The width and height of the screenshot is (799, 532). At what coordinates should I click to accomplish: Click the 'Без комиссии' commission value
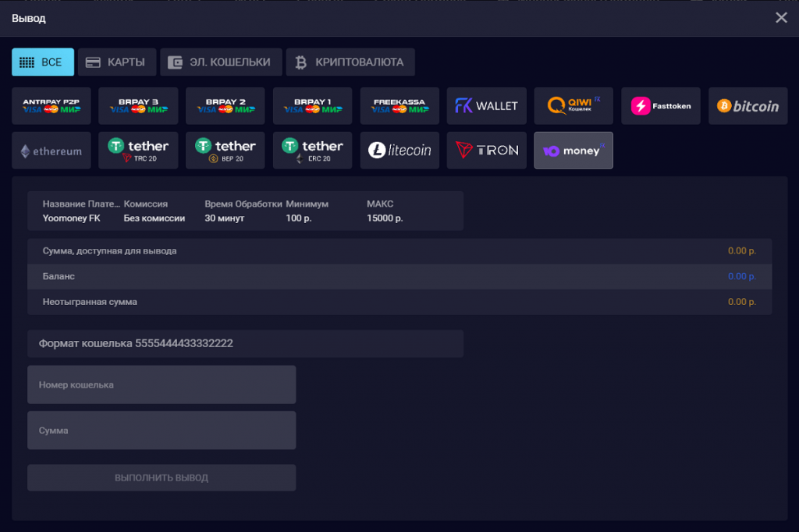click(x=154, y=218)
